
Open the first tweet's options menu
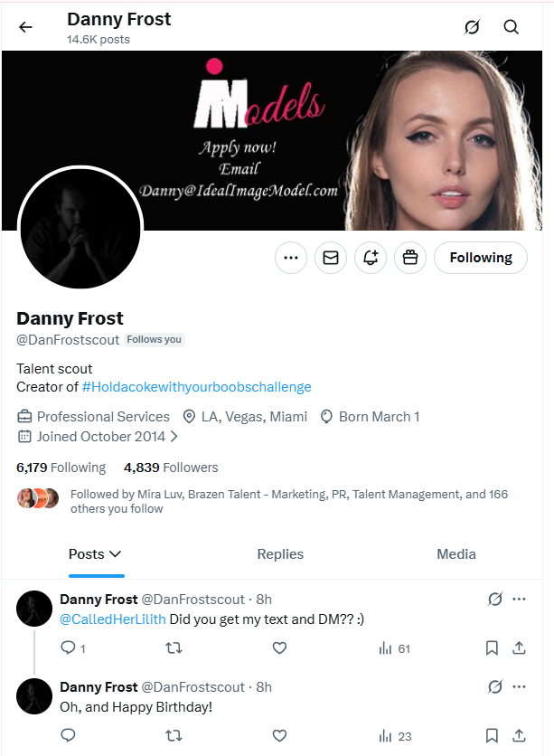pos(520,600)
